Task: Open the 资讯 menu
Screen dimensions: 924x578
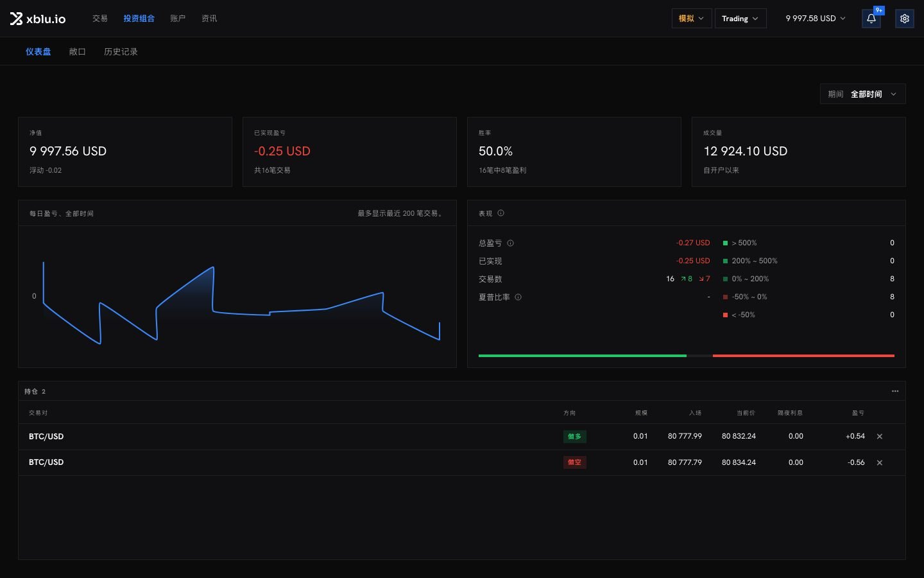Action: pos(209,19)
